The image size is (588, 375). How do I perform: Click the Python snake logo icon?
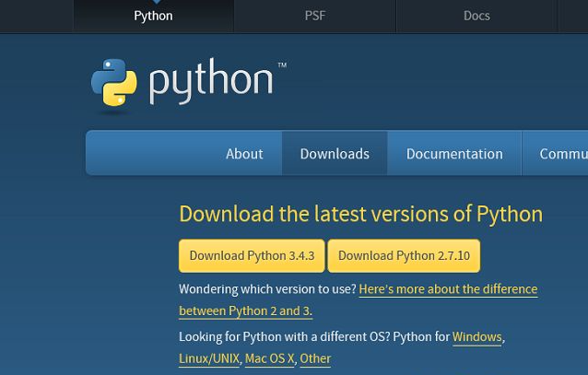pyautogui.click(x=114, y=85)
